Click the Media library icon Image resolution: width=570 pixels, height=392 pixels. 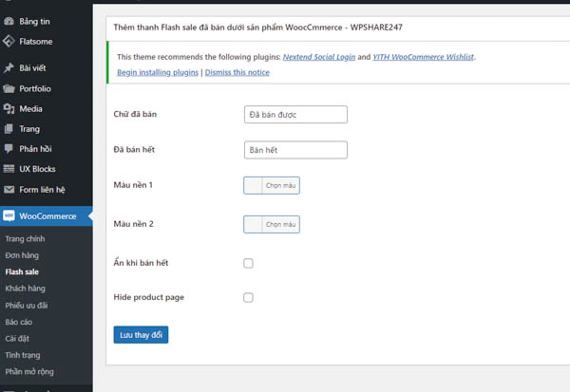(x=9, y=109)
